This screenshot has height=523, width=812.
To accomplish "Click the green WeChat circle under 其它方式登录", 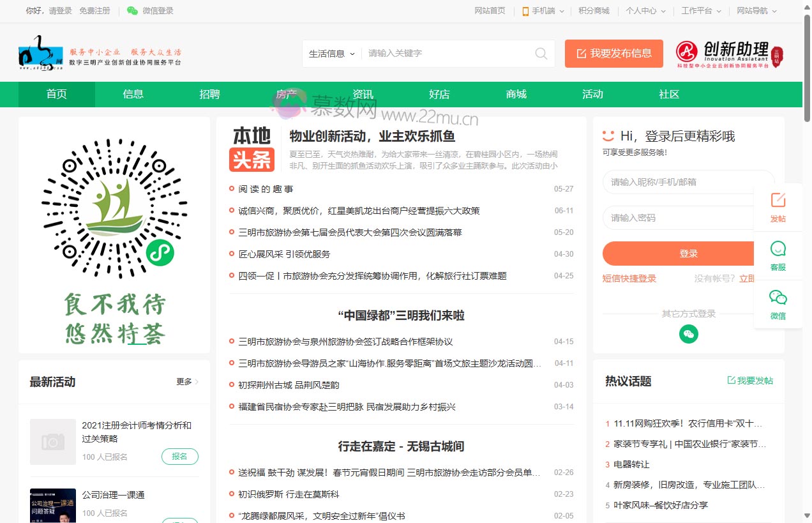I will 688,334.
